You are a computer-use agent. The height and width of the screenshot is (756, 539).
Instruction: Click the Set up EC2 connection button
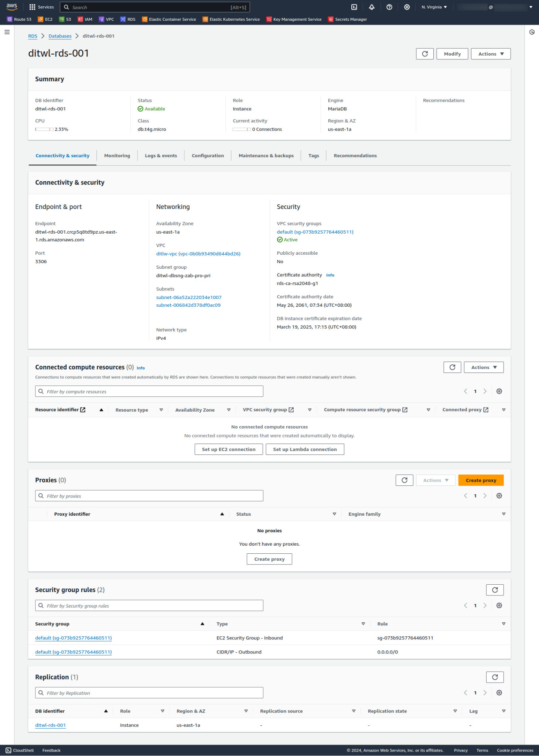(229, 449)
